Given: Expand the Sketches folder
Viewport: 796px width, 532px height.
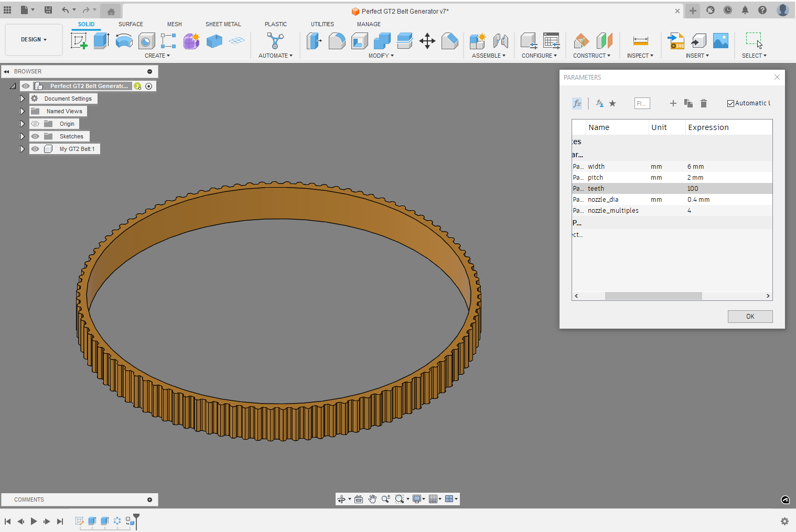Looking at the screenshot, I should [22, 136].
